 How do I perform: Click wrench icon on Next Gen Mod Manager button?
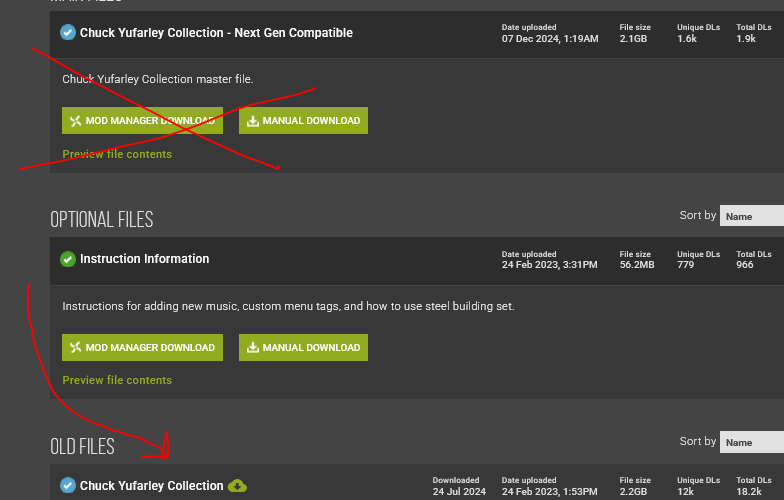(75, 121)
